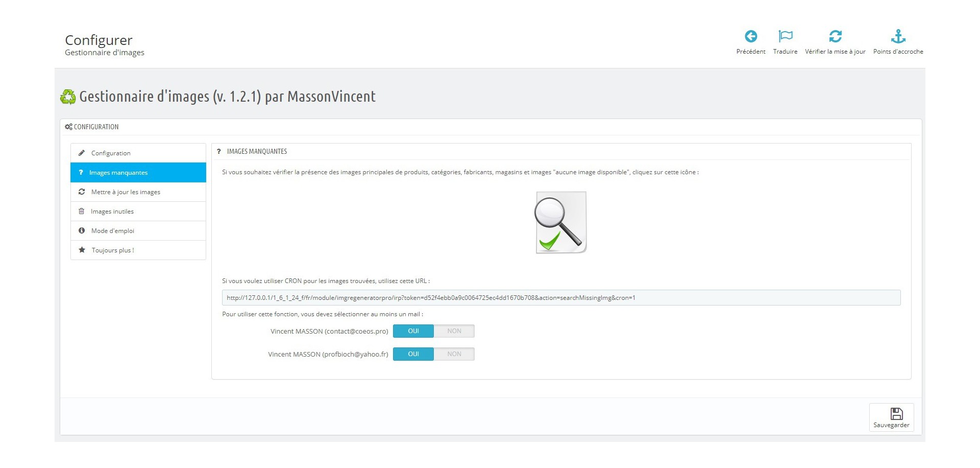Image resolution: width=980 pixels, height=468 pixels.
Task: Click the CONFIGURATION panel heading
Action: point(96,127)
